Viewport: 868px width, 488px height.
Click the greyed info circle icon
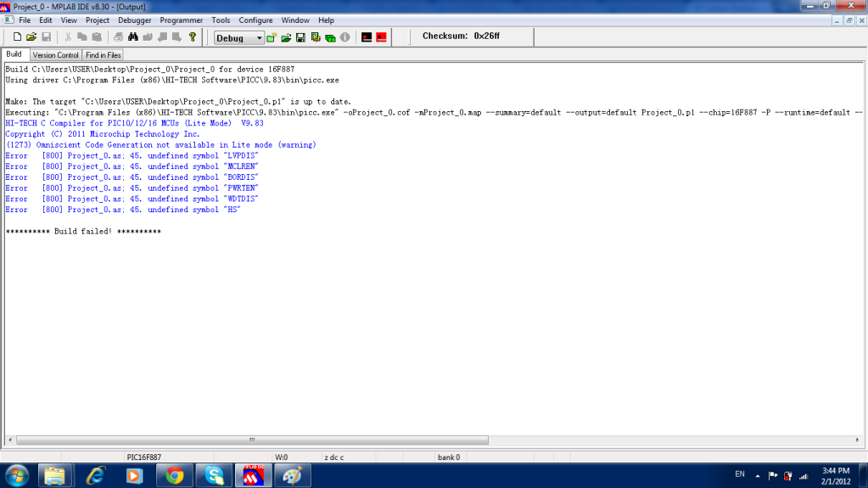[x=344, y=37]
